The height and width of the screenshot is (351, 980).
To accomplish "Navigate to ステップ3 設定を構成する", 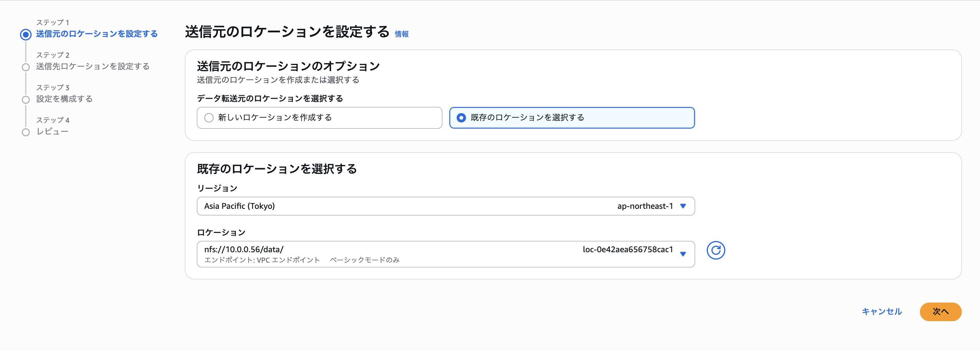I will point(64,99).
